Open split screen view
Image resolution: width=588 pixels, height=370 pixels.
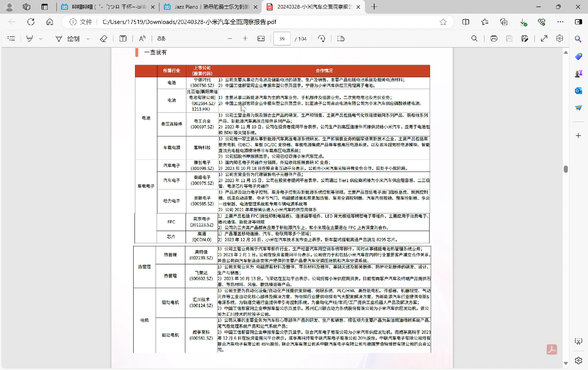click(466, 22)
